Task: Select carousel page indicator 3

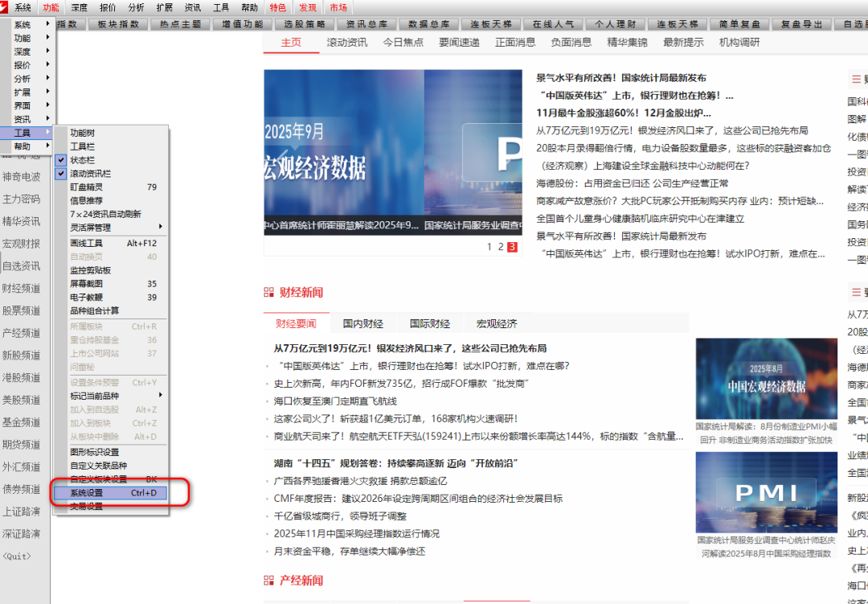Action: coord(511,247)
